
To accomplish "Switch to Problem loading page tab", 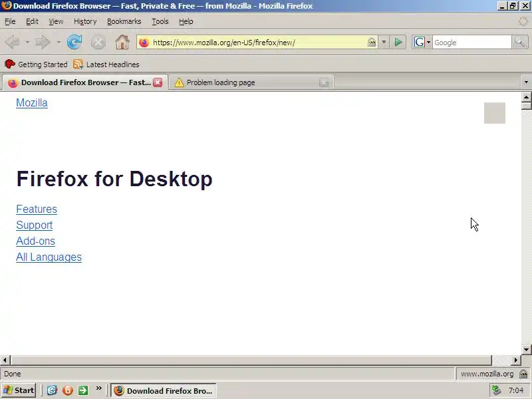I will click(x=251, y=82).
